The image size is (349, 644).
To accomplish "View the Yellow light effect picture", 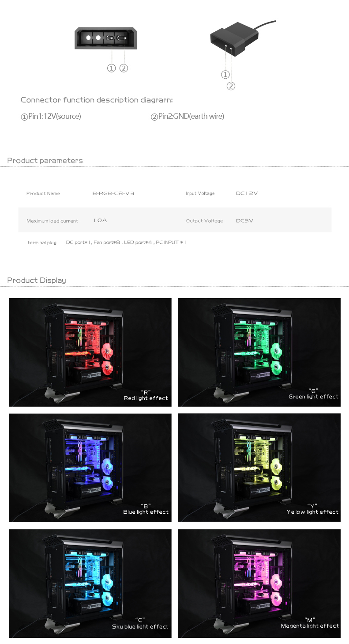I will pos(259,467).
